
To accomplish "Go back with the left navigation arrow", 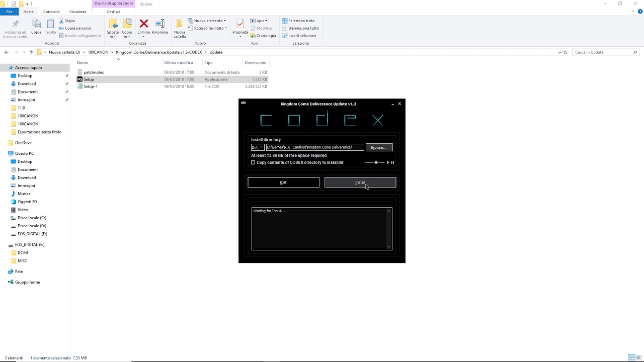I will (x=7, y=52).
